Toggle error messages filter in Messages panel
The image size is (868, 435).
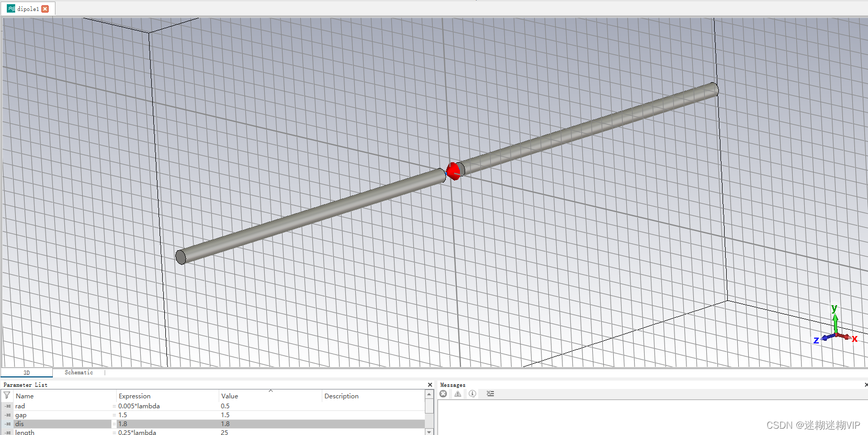(443, 394)
